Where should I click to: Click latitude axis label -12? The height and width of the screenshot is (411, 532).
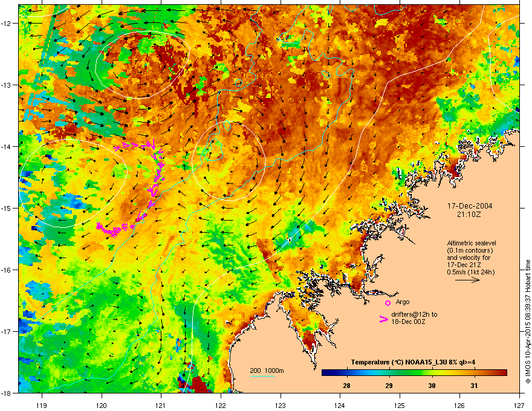(7, 24)
